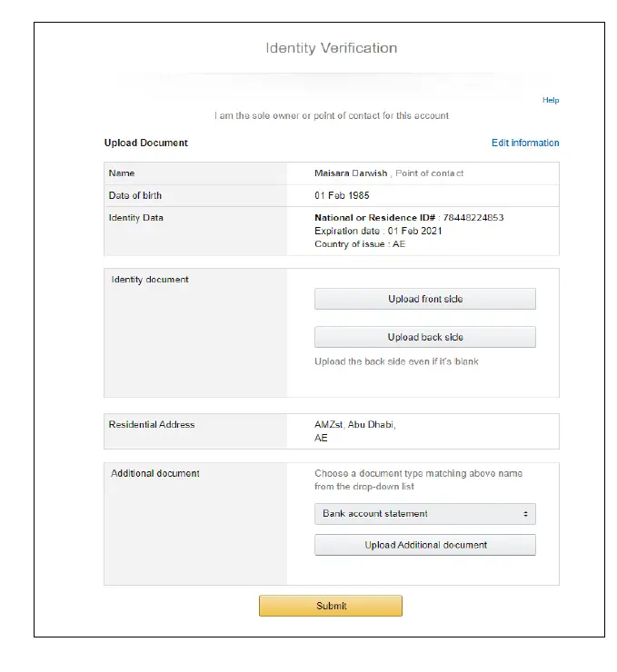The height and width of the screenshot is (672, 617).
Task: Open the Bank account statement dropdown
Action: [424, 514]
